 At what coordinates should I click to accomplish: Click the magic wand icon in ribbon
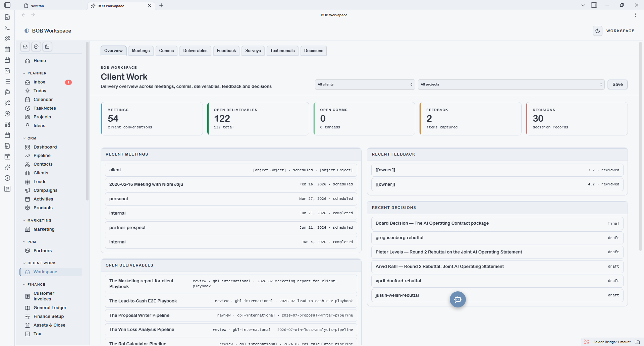pos(7,39)
